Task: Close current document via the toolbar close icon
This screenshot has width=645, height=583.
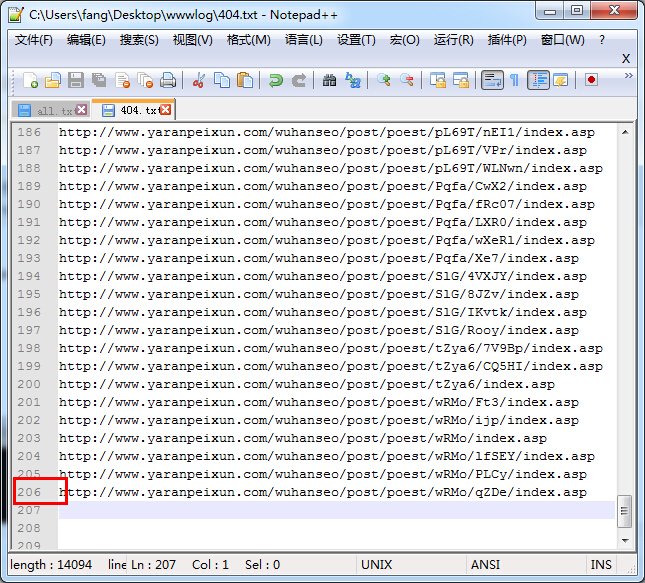Action: tap(122, 80)
